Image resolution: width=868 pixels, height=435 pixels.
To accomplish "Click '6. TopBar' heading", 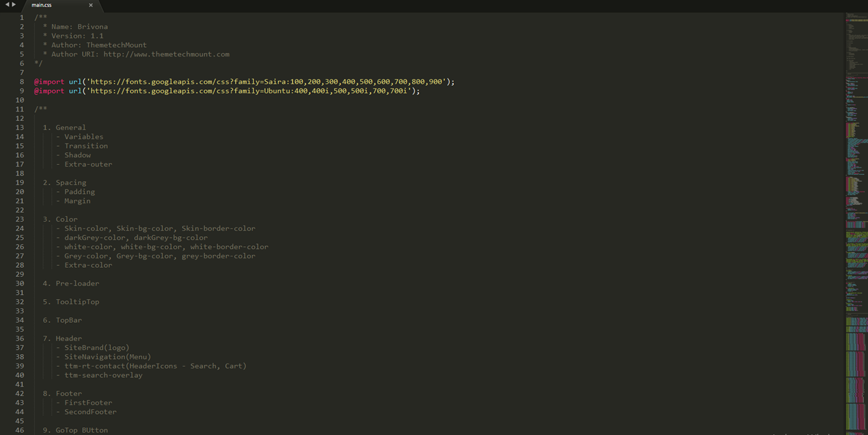I will [x=62, y=320].
